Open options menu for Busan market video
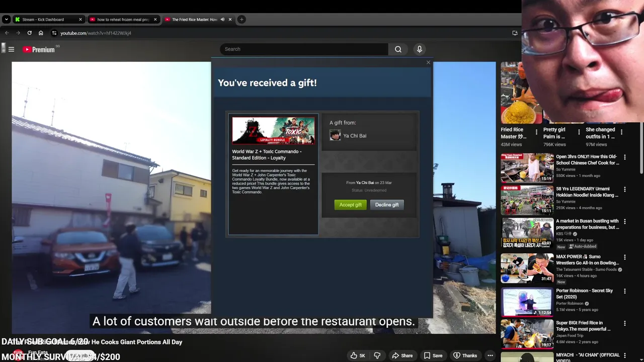Viewport: 644px width, 362px height. [624, 222]
